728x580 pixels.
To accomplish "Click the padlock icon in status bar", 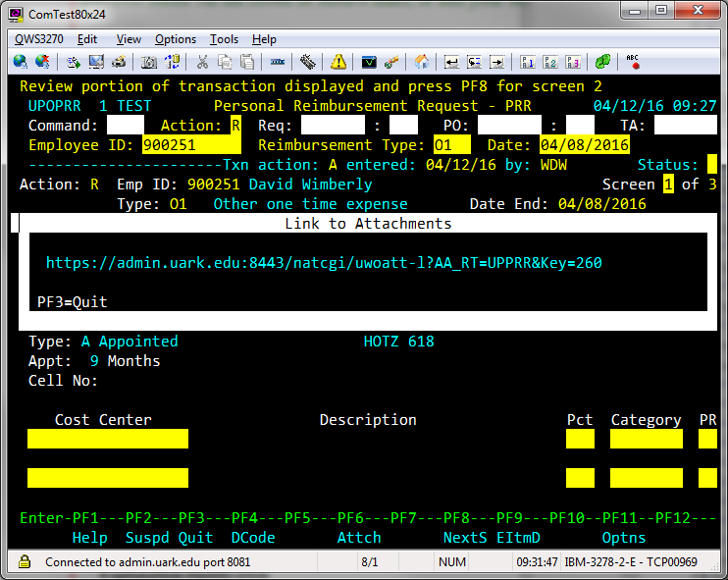I will point(25,562).
